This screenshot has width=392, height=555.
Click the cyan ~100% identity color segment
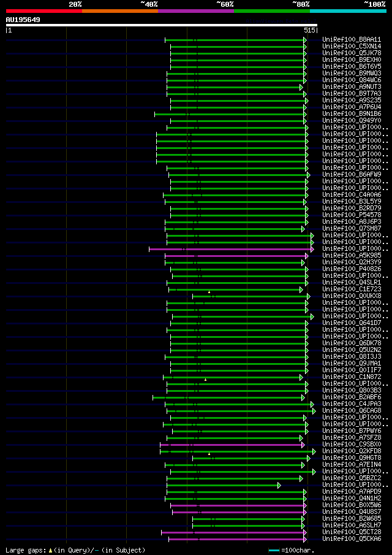[348, 11]
